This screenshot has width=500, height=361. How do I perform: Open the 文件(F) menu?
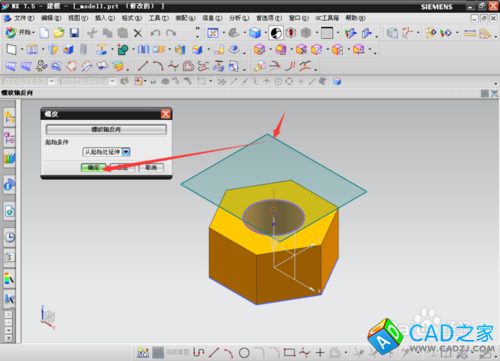point(24,18)
